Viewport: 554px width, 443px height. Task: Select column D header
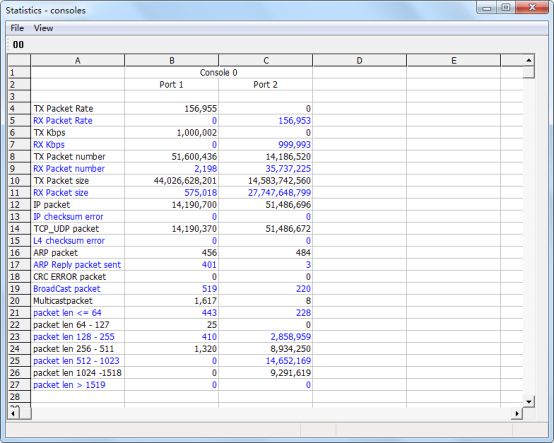click(x=359, y=60)
